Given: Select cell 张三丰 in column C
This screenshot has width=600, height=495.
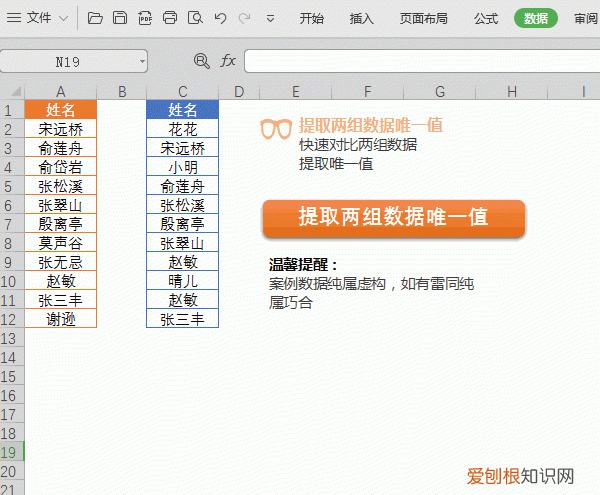Looking at the screenshot, I should pos(183,319).
